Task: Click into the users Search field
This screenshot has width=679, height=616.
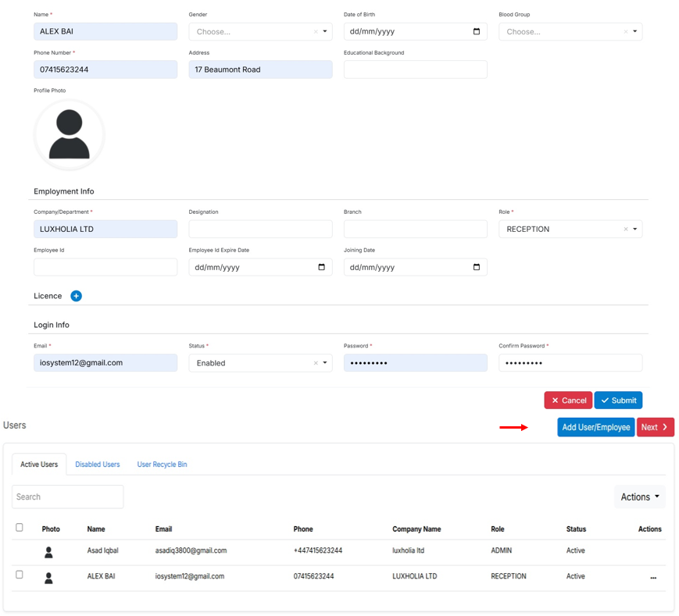Action: [67, 497]
